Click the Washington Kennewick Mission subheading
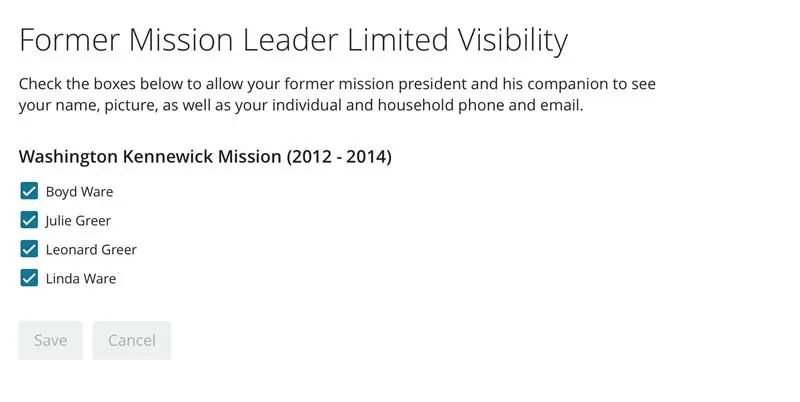Image resolution: width=800 pixels, height=402 pixels. 205,157
